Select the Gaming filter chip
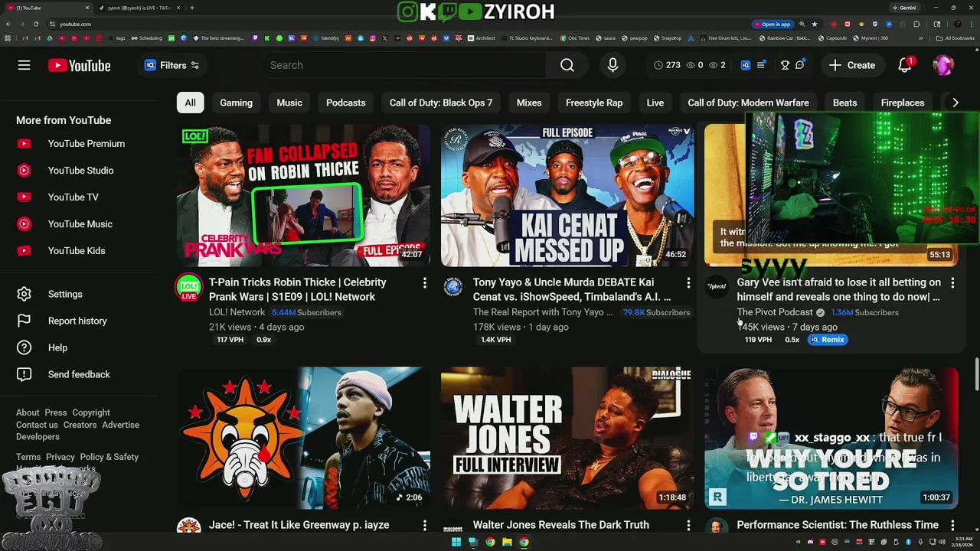980x551 pixels. pos(236,103)
